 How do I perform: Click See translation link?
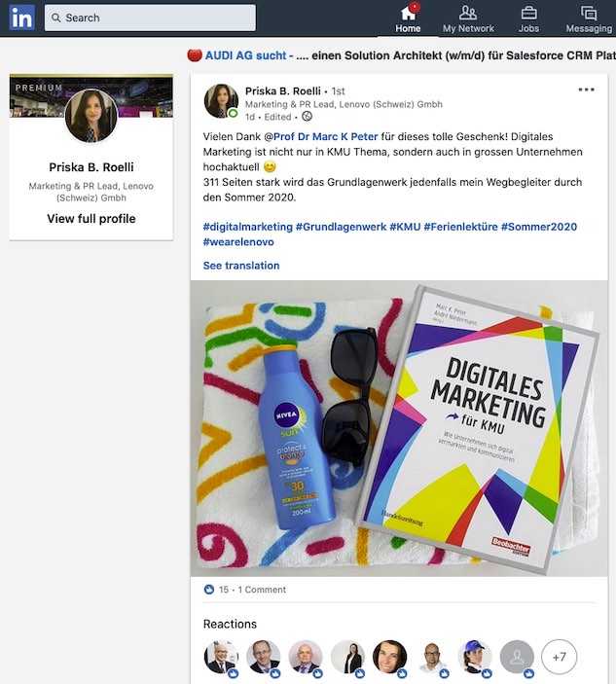click(x=241, y=266)
